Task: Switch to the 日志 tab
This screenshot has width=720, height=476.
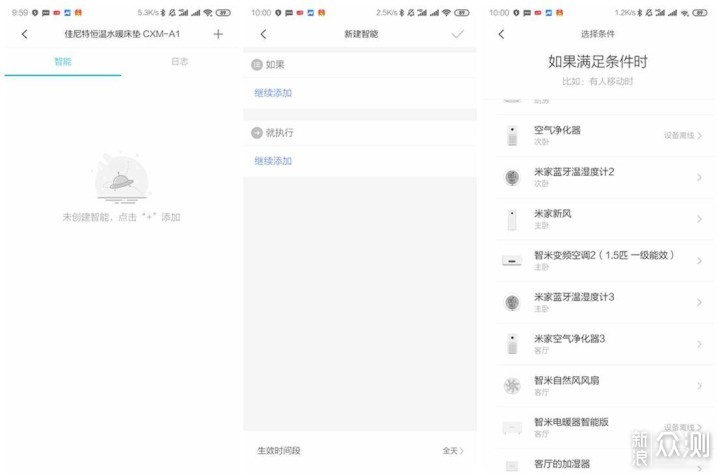Action: click(x=179, y=62)
